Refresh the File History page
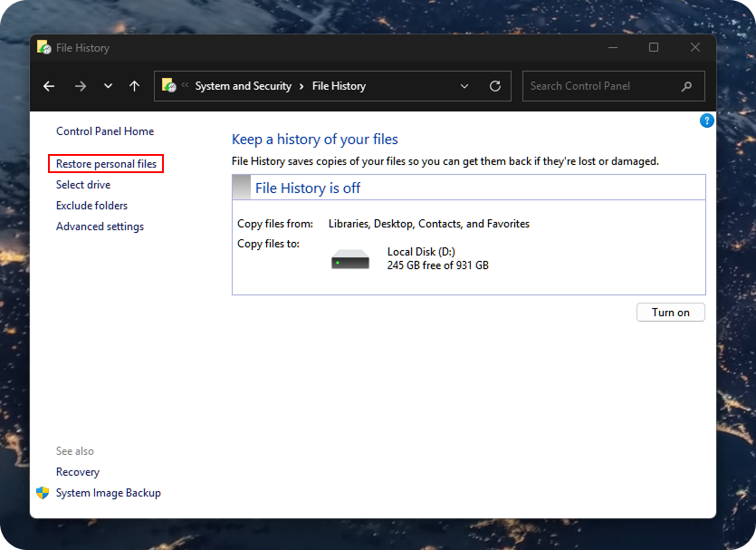The height and width of the screenshot is (550, 756). coord(494,86)
